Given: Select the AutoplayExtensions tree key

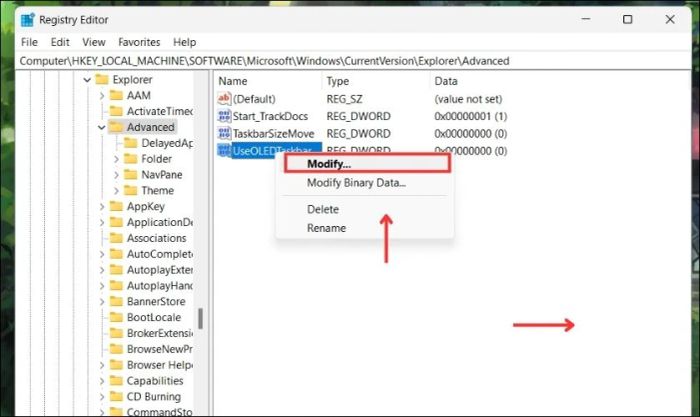Looking at the screenshot, I should pyautogui.click(x=159, y=270).
